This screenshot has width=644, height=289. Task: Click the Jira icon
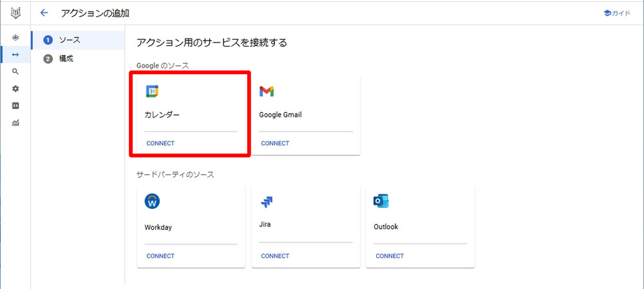tap(267, 202)
